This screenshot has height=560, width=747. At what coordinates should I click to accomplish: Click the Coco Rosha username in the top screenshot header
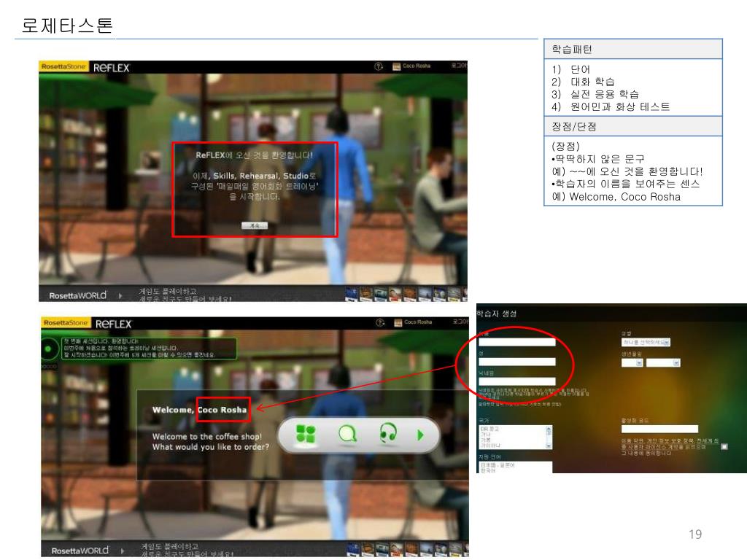point(417,66)
